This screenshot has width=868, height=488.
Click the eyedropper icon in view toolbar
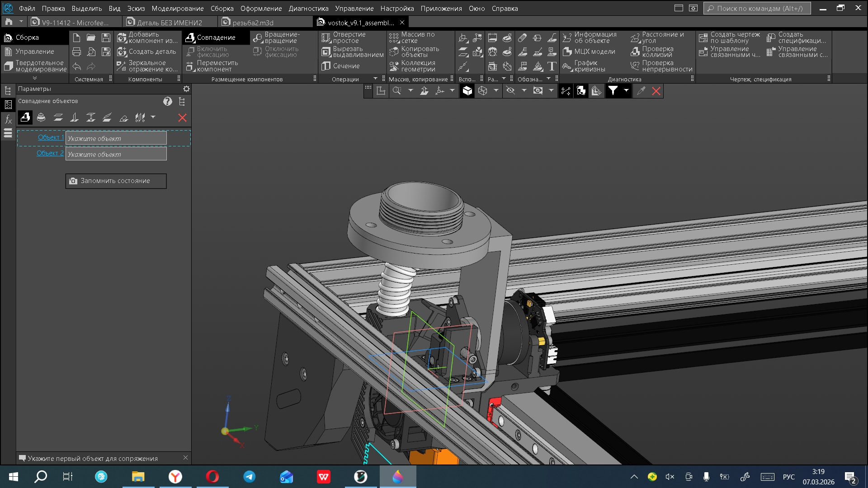click(x=641, y=91)
